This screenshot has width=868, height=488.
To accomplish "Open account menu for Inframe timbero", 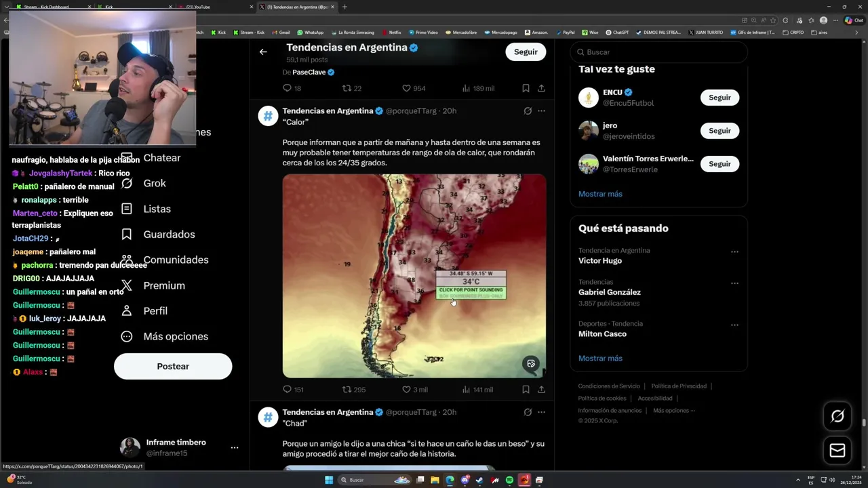I will click(234, 448).
